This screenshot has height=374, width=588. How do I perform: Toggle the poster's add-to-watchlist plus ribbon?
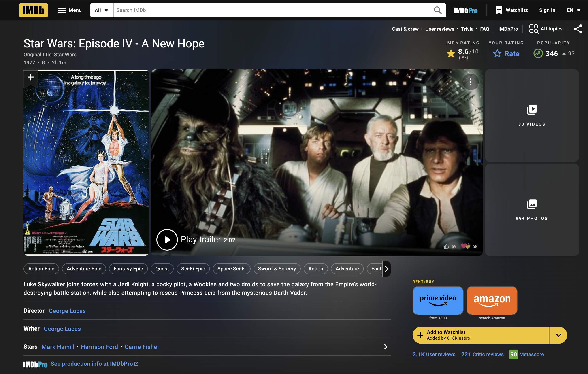point(31,77)
